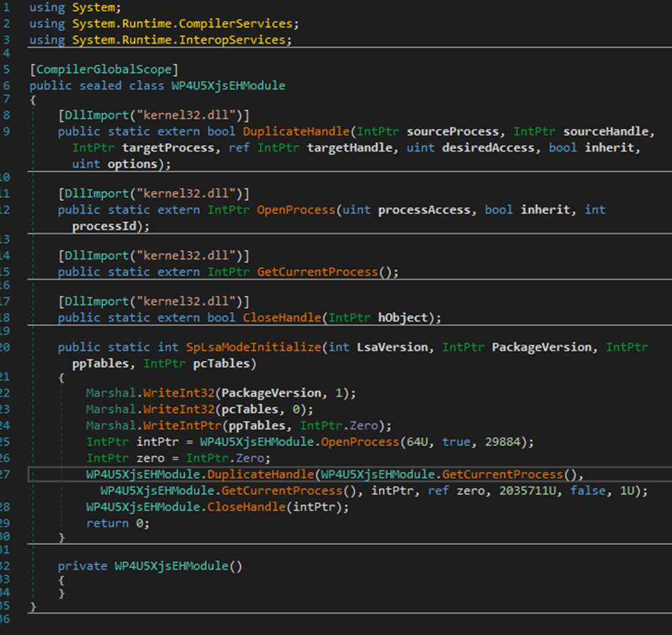The height and width of the screenshot is (635, 672).
Task: Click "Zero" field on line 24
Action: pyautogui.click(x=364, y=425)
